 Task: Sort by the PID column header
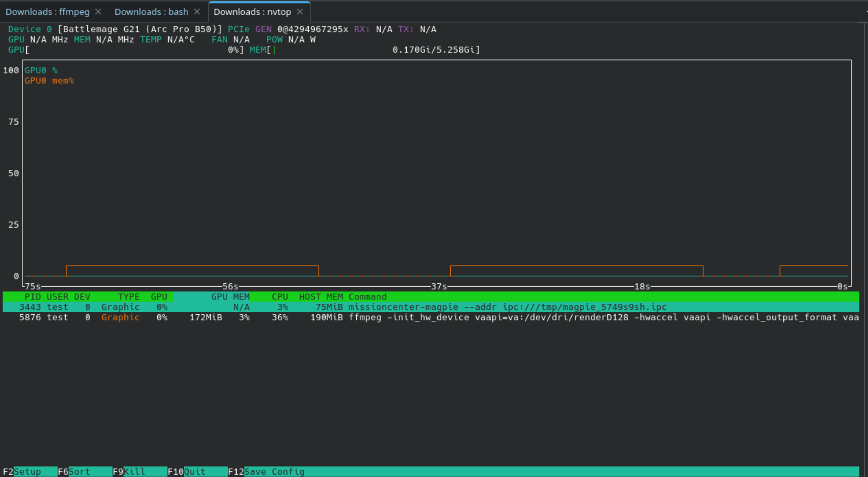pyautogui.click(x=32, y=297)
